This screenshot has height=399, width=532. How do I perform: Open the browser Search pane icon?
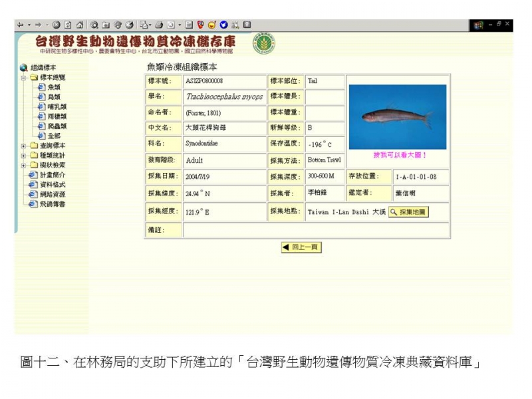94,25
